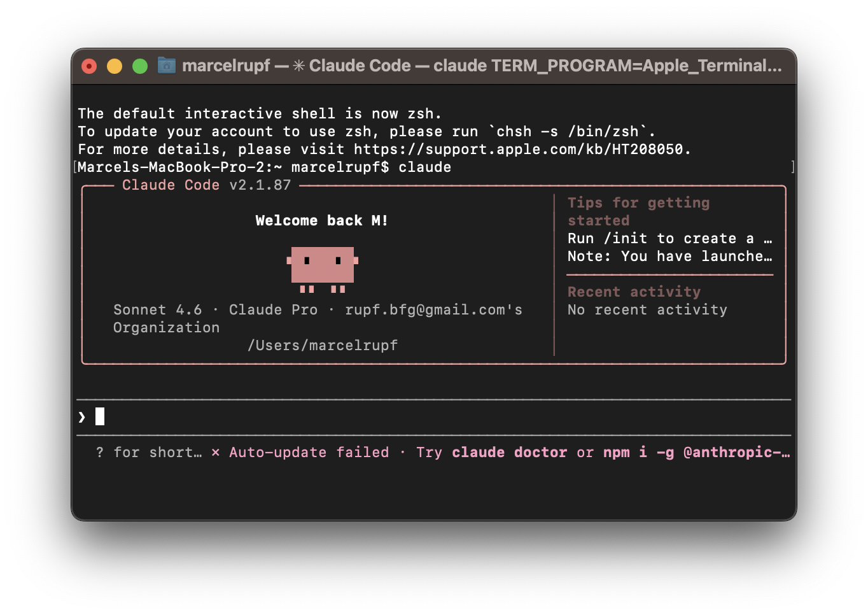This screenshot has width=868, height=615.
Task: Click the 'Auto-update failed' message
Action: pos(309,453)
